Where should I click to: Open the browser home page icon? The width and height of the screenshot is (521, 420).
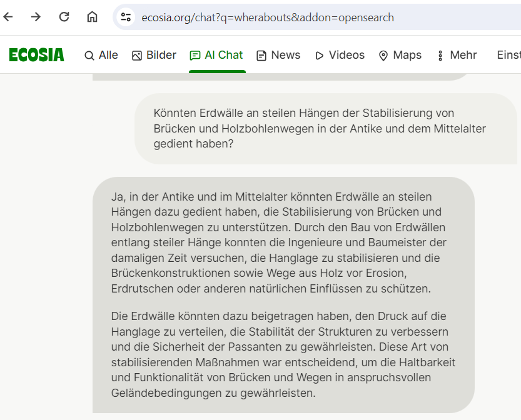(x=92, y=17)
